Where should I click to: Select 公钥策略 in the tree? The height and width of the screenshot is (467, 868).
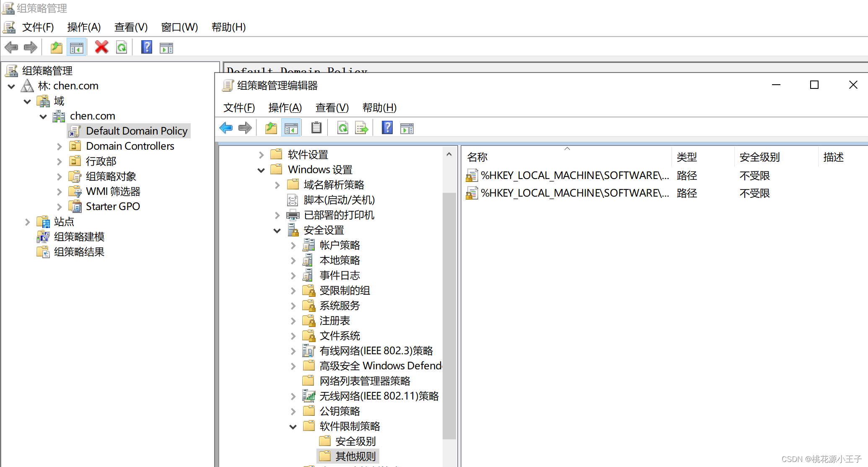tap(339, 411)
